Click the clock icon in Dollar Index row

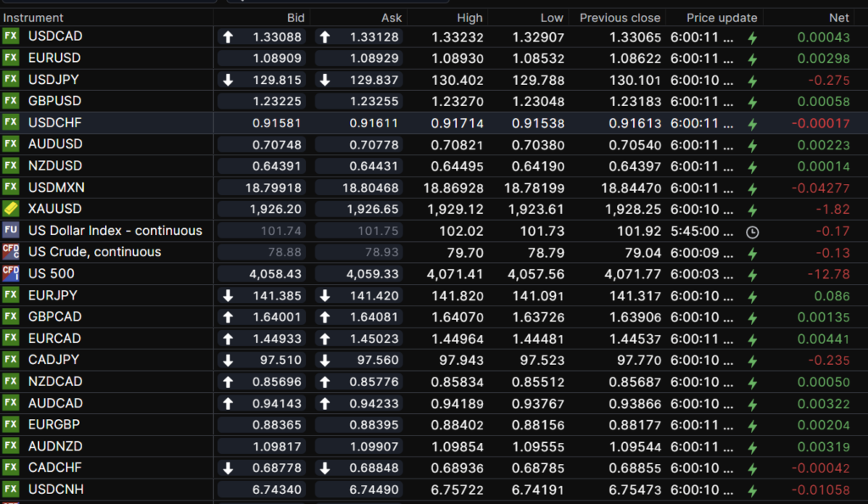[752, 231]
